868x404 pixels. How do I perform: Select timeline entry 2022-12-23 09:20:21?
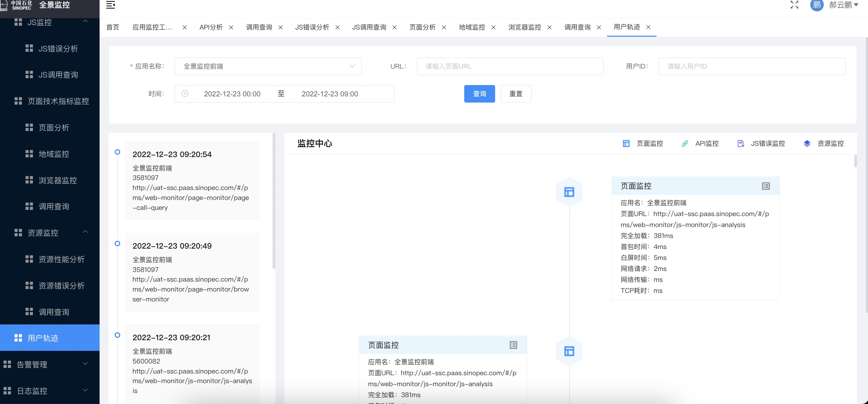tap(192, 364)
